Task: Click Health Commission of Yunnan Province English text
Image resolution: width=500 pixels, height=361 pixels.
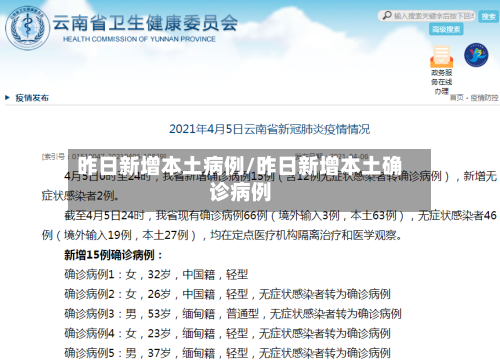Action: [139, 39]
